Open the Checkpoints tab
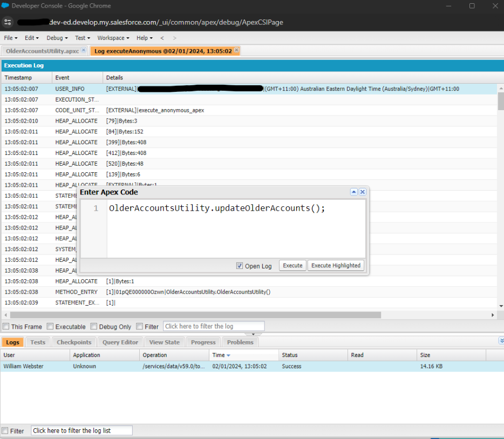 [74, 342]
